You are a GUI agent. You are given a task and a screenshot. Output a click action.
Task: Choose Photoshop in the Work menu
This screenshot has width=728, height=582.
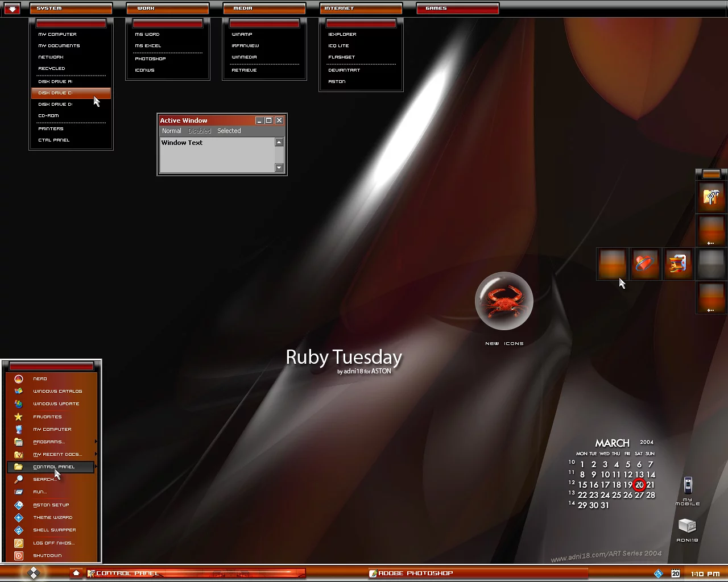click(150, 59)
